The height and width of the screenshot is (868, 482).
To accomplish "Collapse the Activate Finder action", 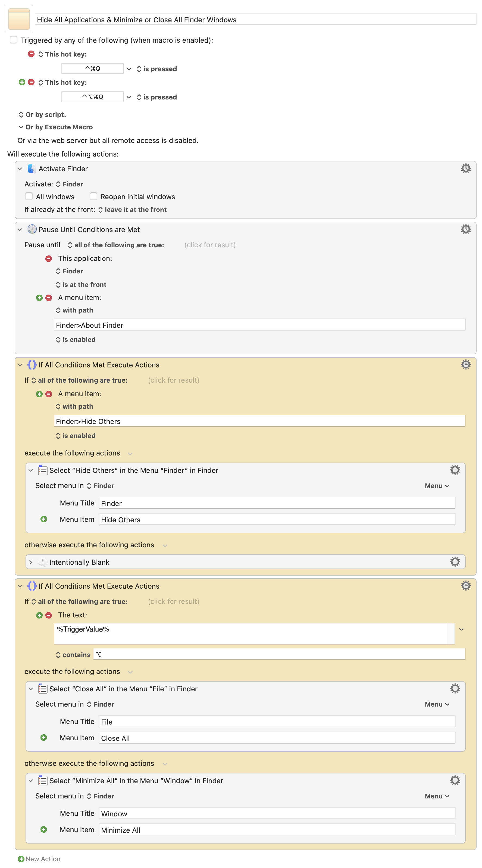I will coord(20,168).
